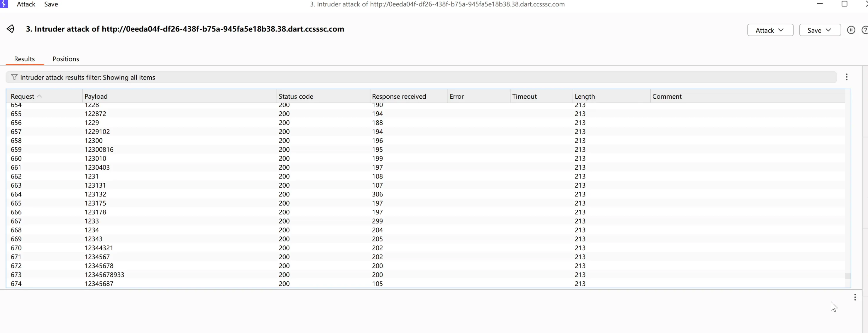Open the Save menu in the menu bar
This screenshot has height=333, width=868.
pos(51,4)
